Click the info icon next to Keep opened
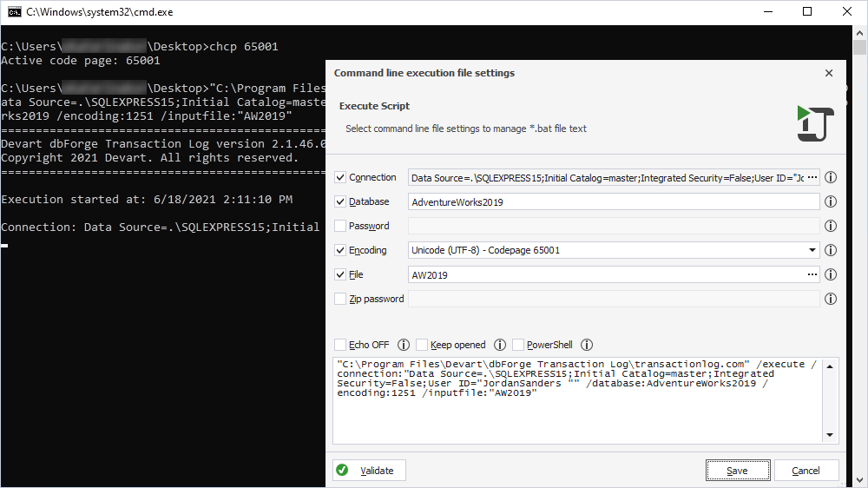The height and width of the screenshot is (488, 868). coord(500,345)
